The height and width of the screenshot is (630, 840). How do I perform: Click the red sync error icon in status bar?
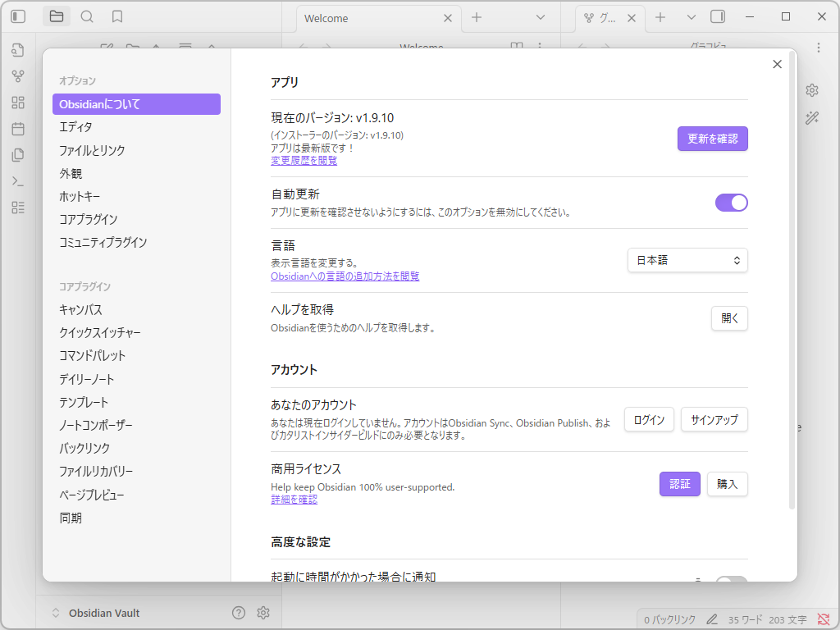point(824,619)
